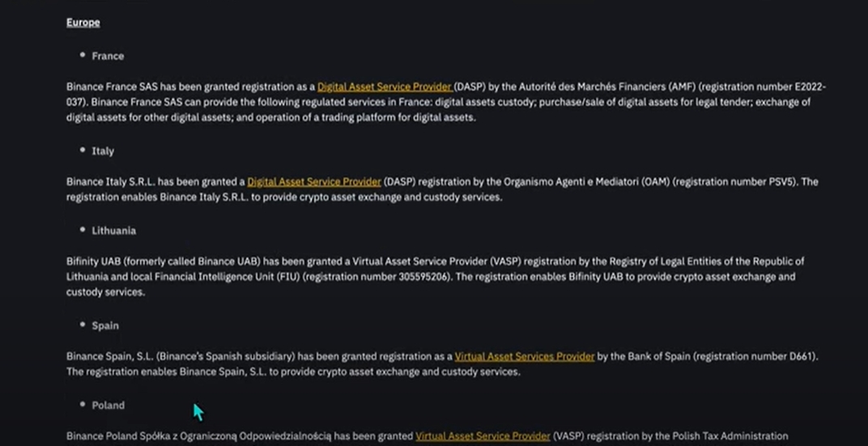Open Poland's Virtual Asset Service Provider link
Image resolution: width=868 pixels, height=446 pixels.
point(483,436)
